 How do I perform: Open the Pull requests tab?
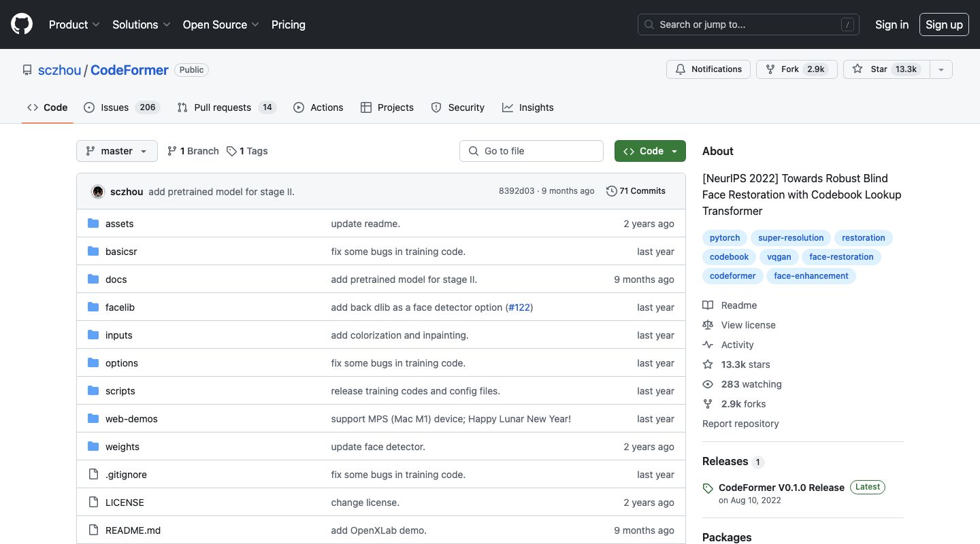(227, 107)
